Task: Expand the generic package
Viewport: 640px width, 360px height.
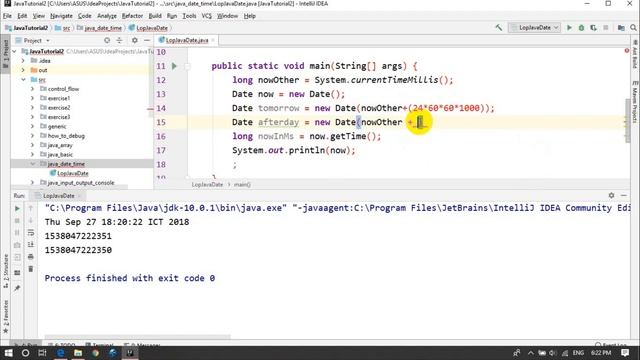Action: click(x=32, y=127)
